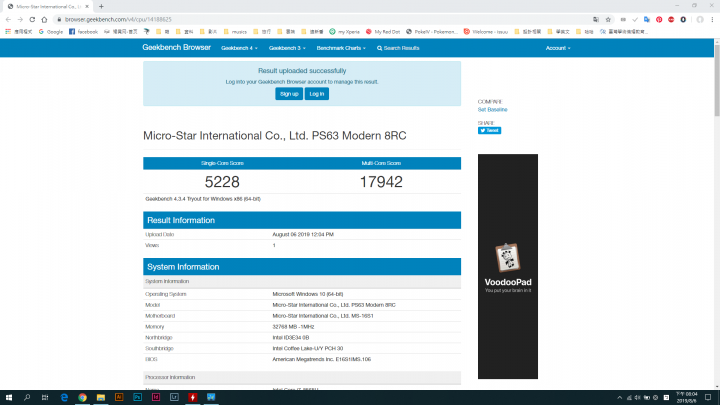
Task: Open the Windows Start menu
Action: pyautogui.click(x=9, y=397)
